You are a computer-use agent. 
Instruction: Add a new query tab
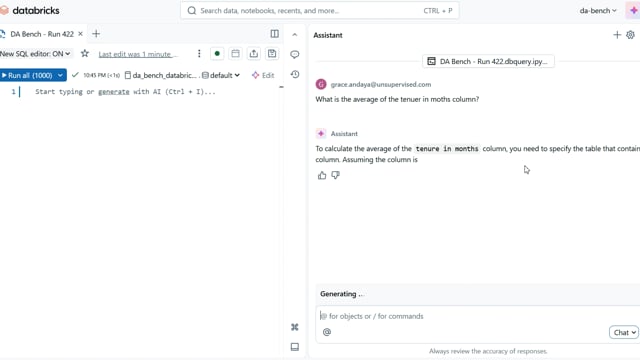click(x=96, y=34)
